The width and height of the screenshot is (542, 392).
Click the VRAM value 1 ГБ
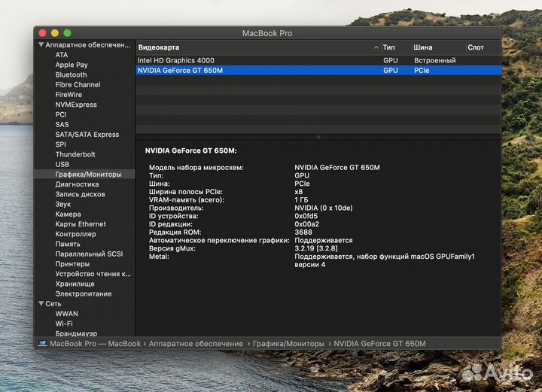301,200
